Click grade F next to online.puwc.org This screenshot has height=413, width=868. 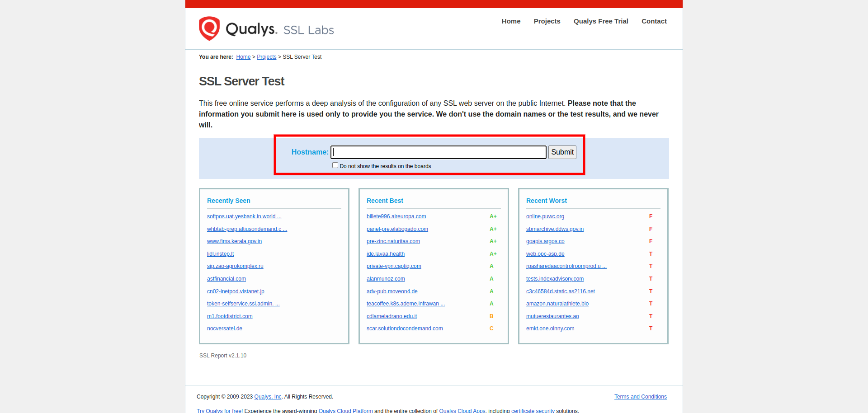pos(651,216)
